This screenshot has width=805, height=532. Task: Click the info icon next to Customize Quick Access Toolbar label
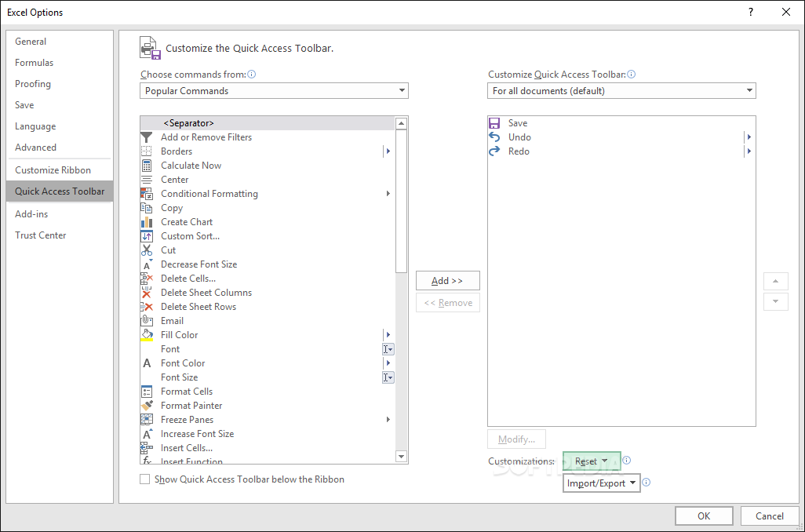(632, 75)
